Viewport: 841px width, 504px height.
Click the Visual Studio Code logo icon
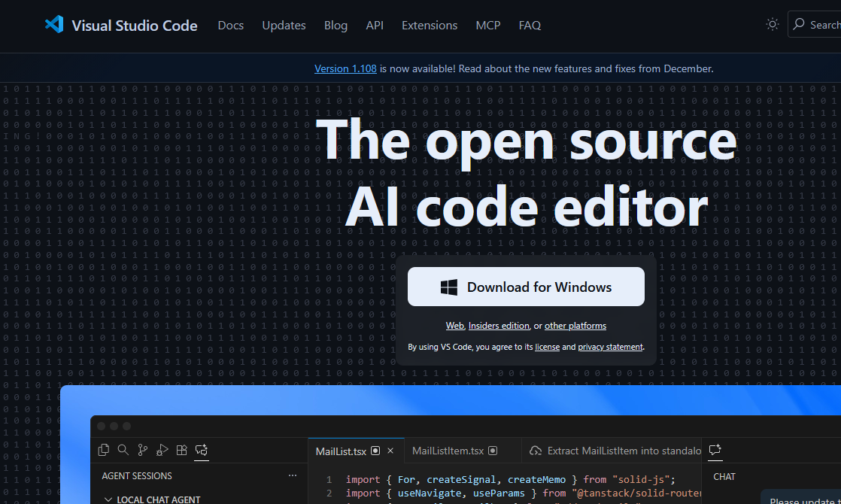[53, 25]
